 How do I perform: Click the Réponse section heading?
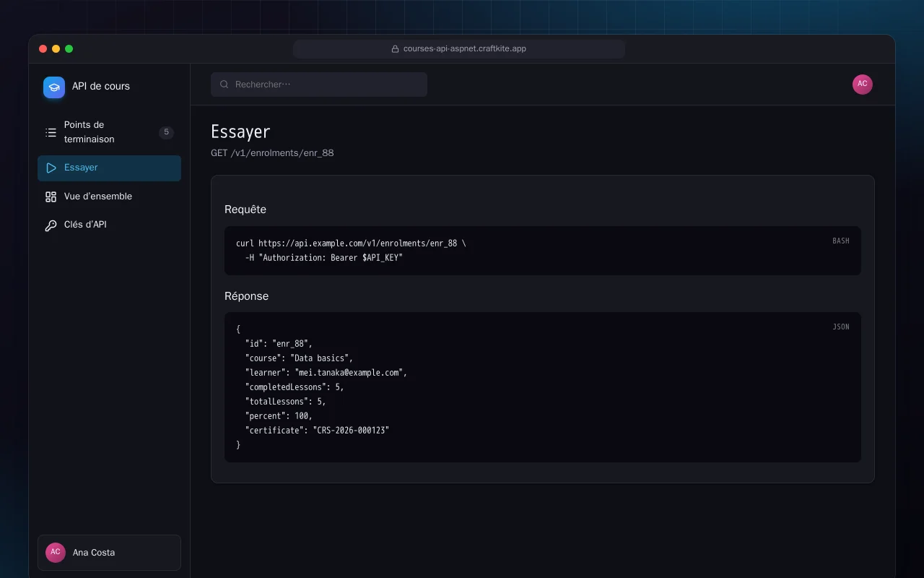[x=246, y=296]
